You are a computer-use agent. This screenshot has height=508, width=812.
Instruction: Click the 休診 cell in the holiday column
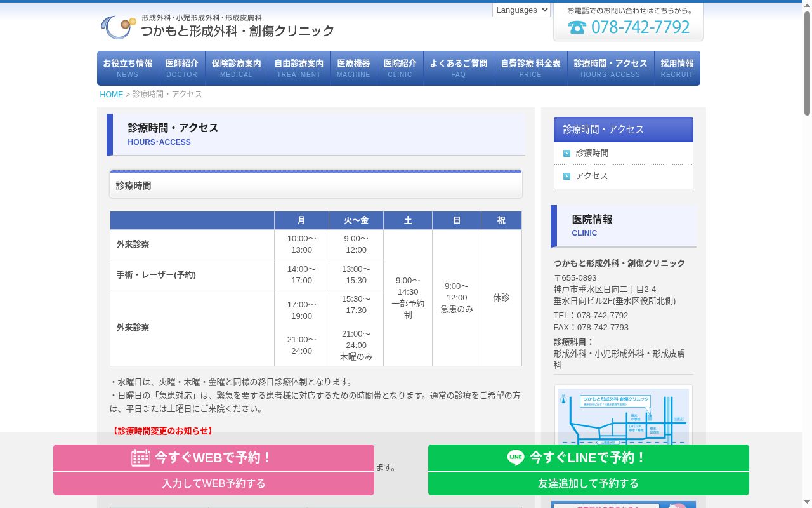point(501,298)
